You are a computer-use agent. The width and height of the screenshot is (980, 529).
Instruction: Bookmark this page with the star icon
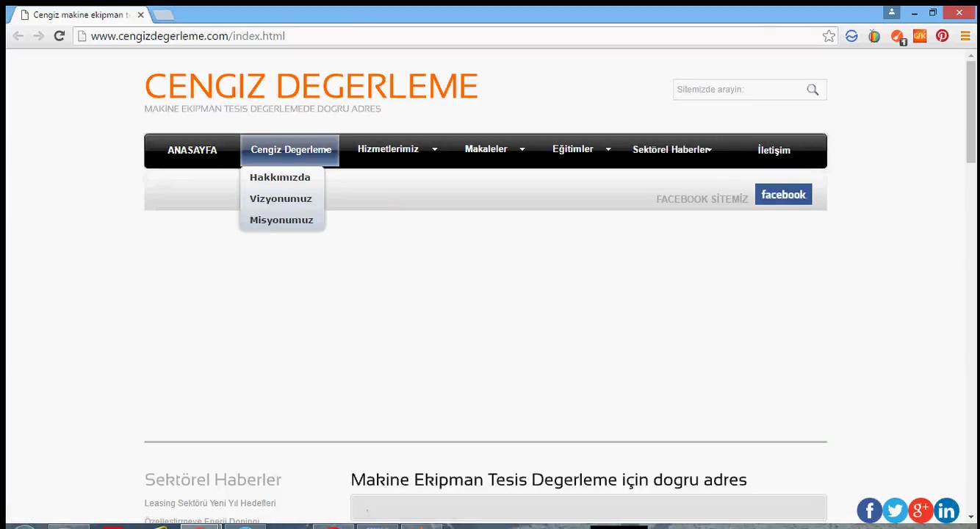pos(829,36)
